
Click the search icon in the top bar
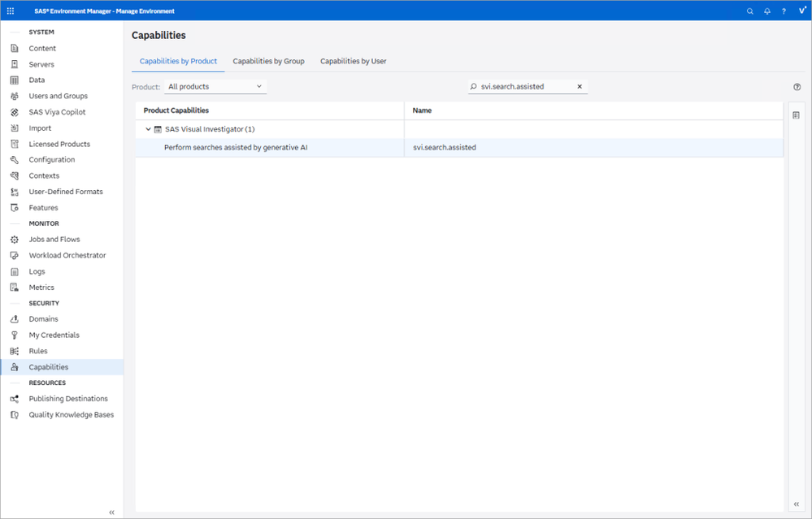click(750, 11)
